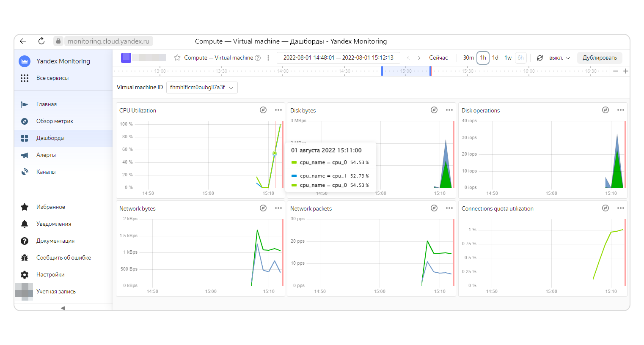
Task: Click the highlighted timeline selection range
Action: click(x=406, y=71)
